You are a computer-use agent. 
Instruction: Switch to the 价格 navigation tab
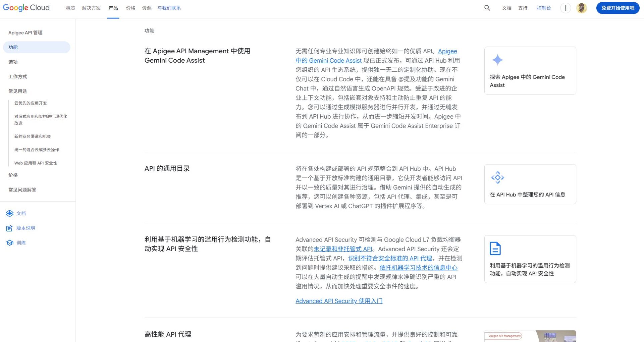130,8
